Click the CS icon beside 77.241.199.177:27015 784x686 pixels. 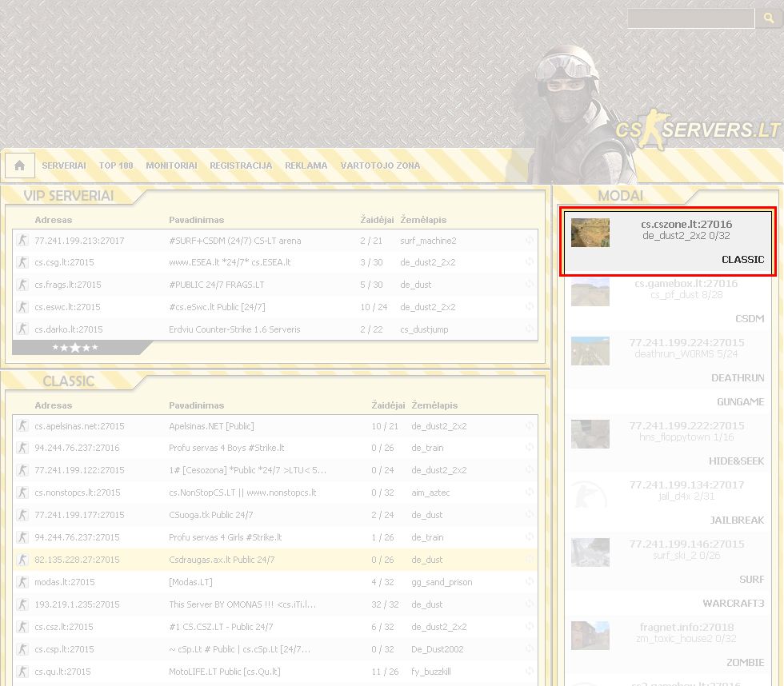pos(22,515)
